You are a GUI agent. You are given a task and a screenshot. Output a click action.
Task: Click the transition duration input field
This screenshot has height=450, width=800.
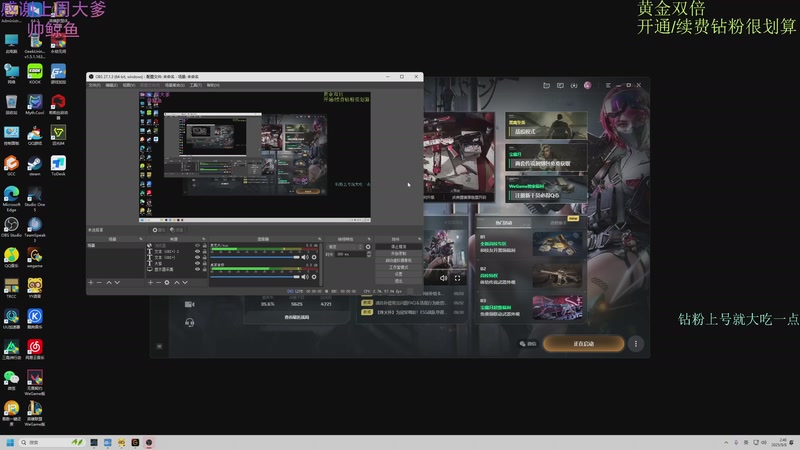pyautogui.click(x=349, y=254)
